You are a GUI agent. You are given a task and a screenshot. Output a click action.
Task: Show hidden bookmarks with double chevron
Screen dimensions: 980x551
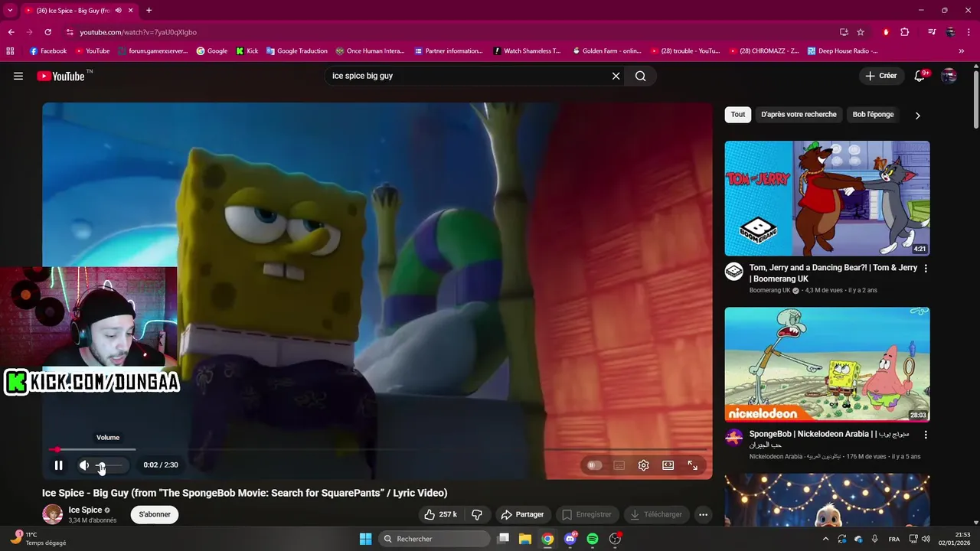[962, 51]
